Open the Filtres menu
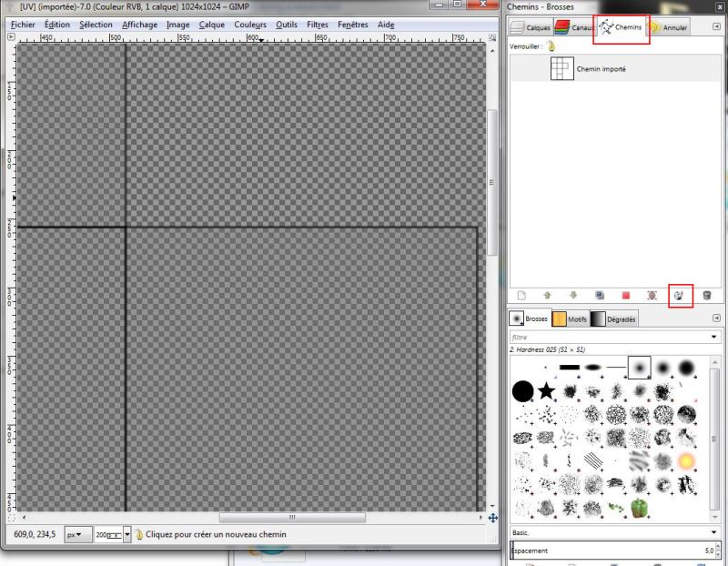This screenshot has height=566, width=728. 317,25
